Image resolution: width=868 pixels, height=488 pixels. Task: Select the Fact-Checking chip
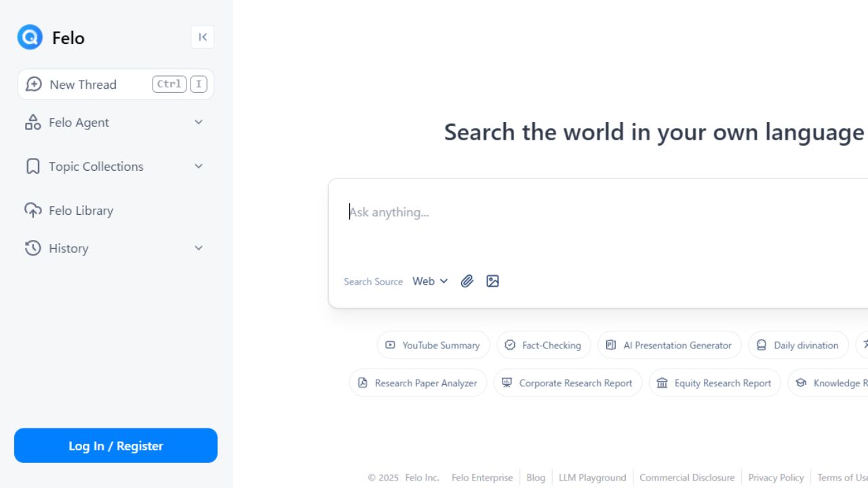544,345
